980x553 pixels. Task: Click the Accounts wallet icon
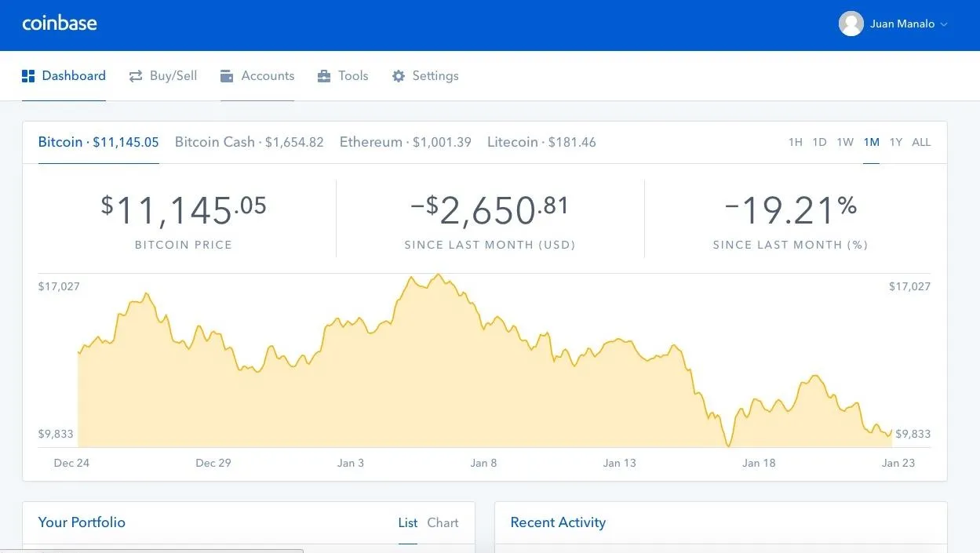[227, 76]
